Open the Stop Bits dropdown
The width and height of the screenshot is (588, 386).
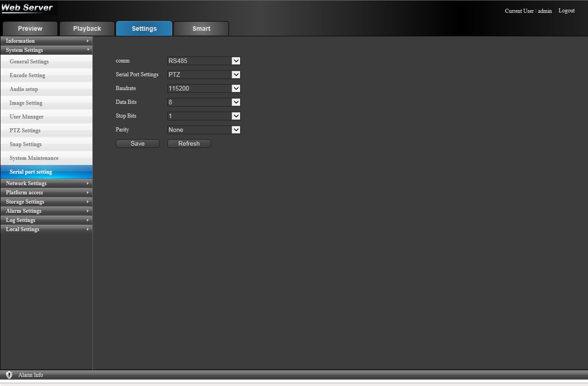pos(204,116)
